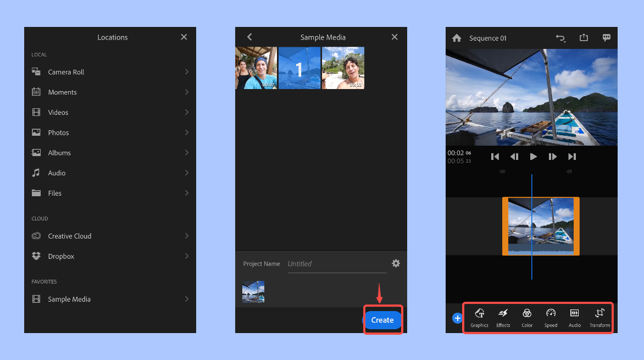Select the Videos filmstrip icon
Screen dimensions: 644x360
tap(36, 112)
